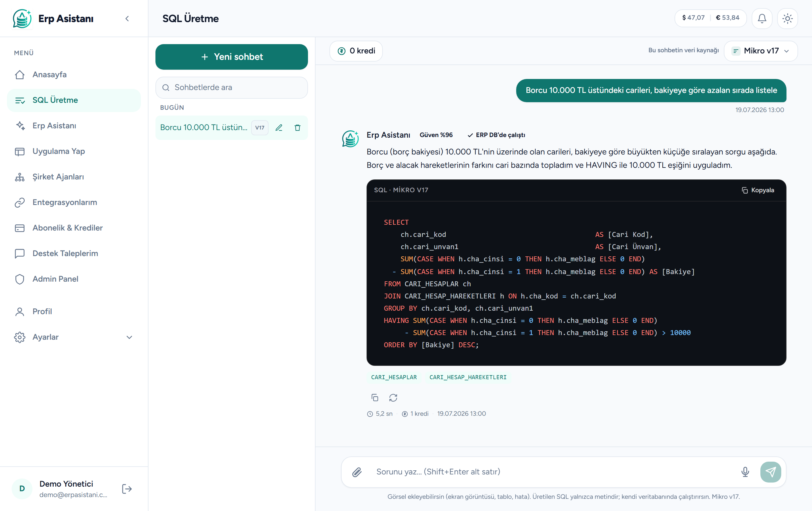Viewport: 812px width, 511px height.
Task: Click the CARI_HESAP_HAREKETLERI table tag
Action: 468,377
